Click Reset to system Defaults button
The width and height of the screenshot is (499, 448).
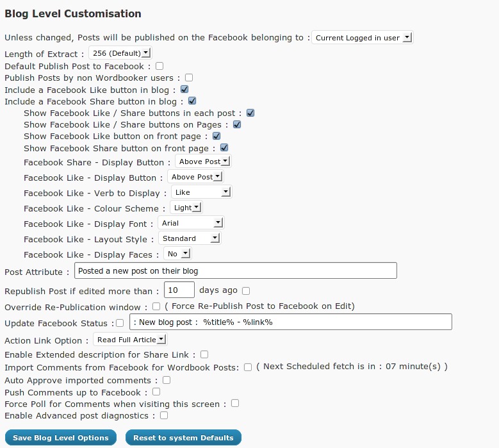pos(183,438)
